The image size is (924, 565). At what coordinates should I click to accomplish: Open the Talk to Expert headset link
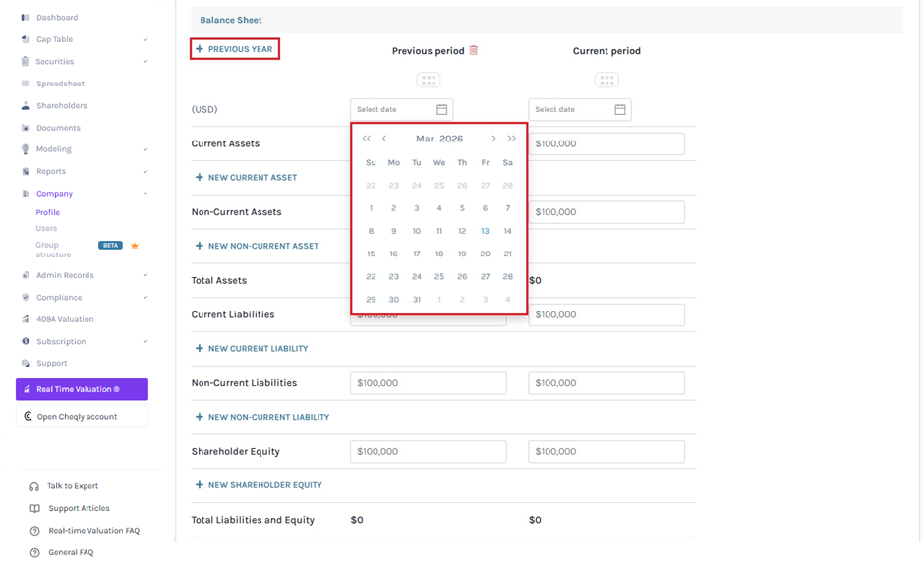64,486
